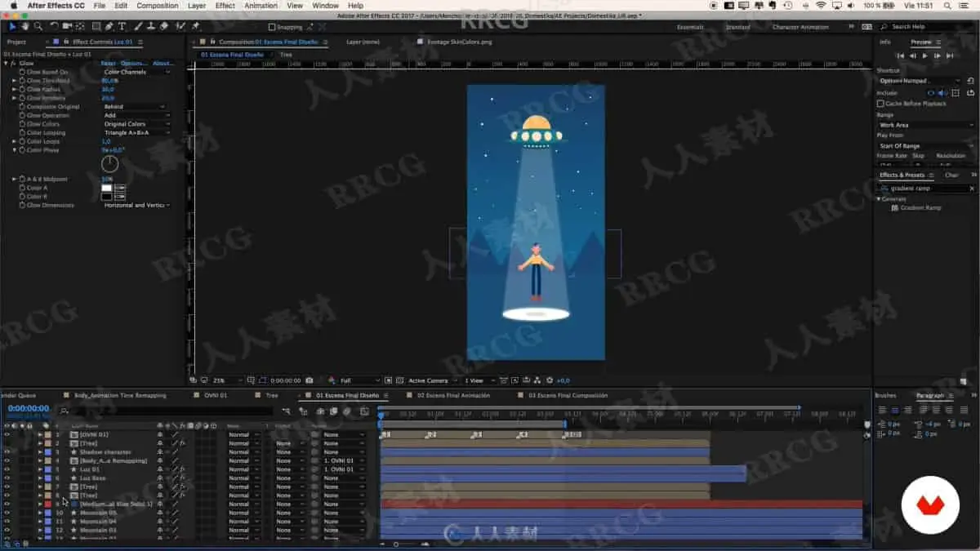
Task: Jump to first frame in Preview panel
Action: [901, 56]
